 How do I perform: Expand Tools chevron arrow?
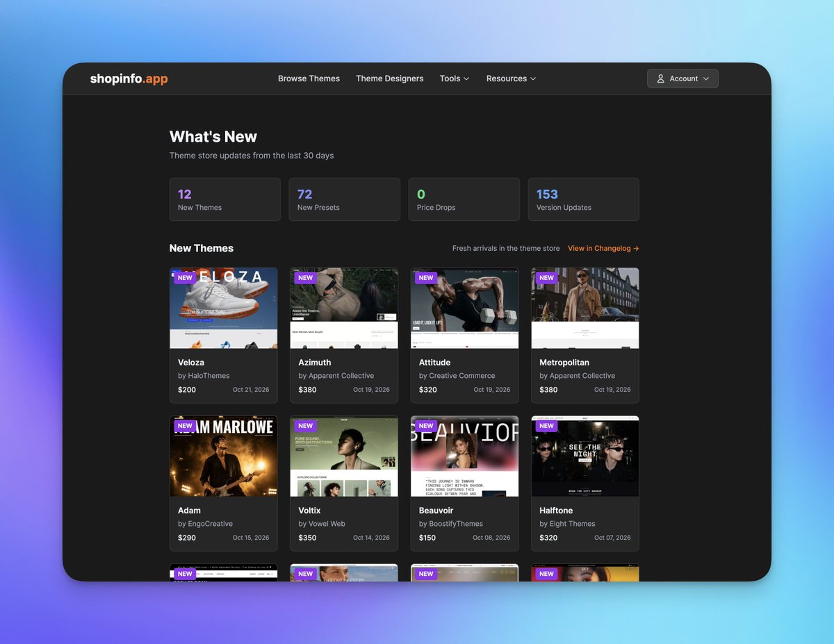pyautogui.click(x=466, y=79)
